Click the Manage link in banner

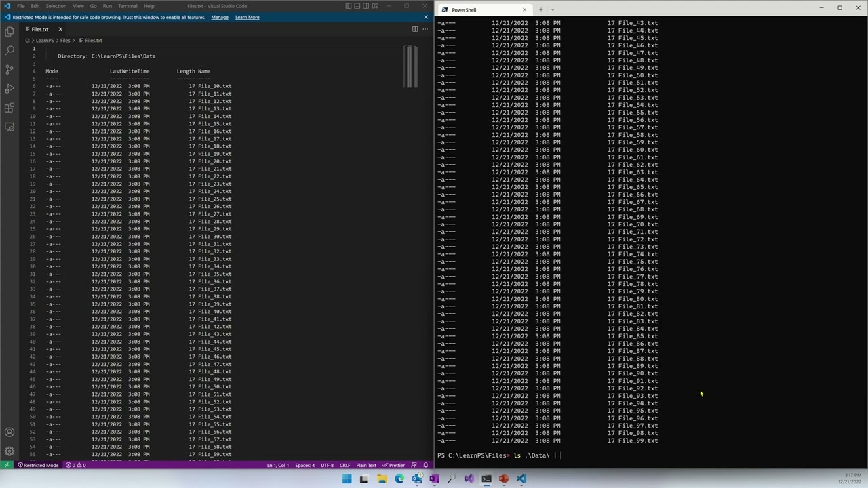click(x=220, y=17)
